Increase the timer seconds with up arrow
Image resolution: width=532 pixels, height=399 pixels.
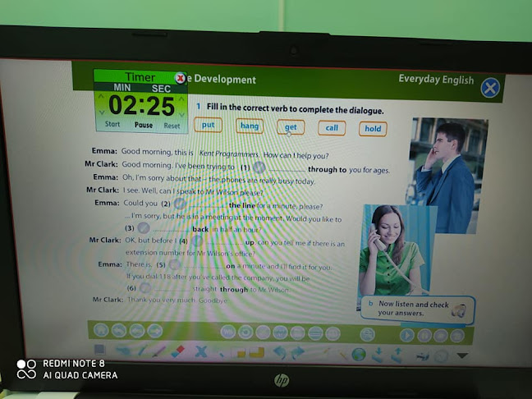click(x=181, y=99)
